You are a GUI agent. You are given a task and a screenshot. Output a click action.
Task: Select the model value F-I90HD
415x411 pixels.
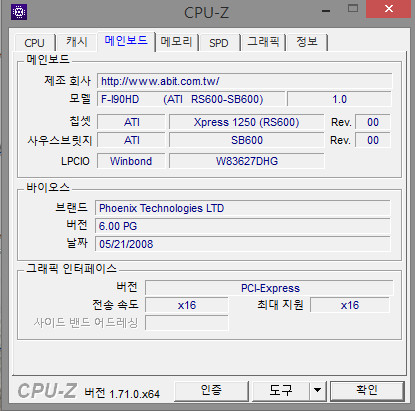click(191, 99)
